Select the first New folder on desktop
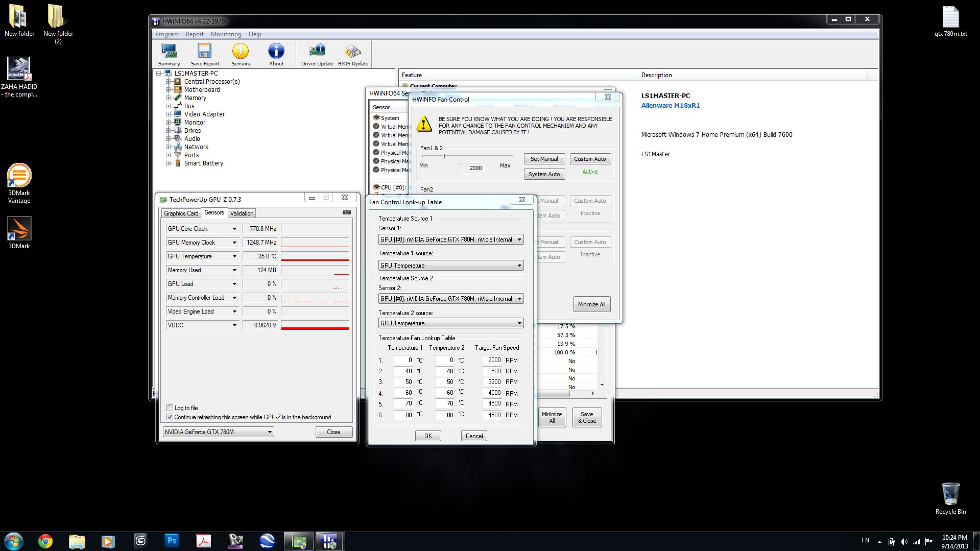 [19, 20]
